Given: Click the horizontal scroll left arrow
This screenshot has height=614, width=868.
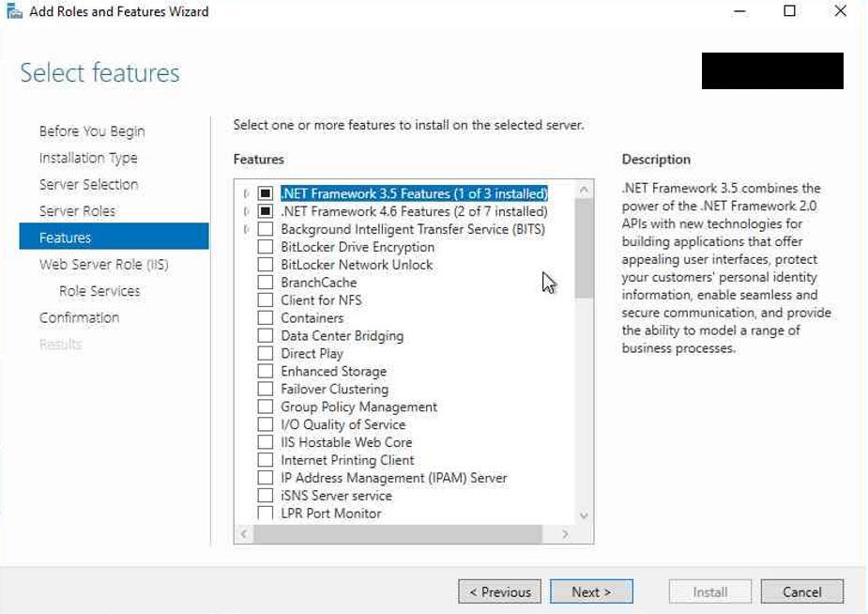Looking at the screenshot, I should click(244, 533).
